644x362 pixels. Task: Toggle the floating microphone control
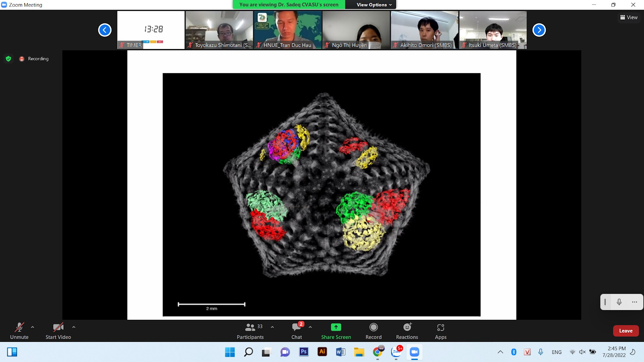pyautogui.click(x=619, y=302)
